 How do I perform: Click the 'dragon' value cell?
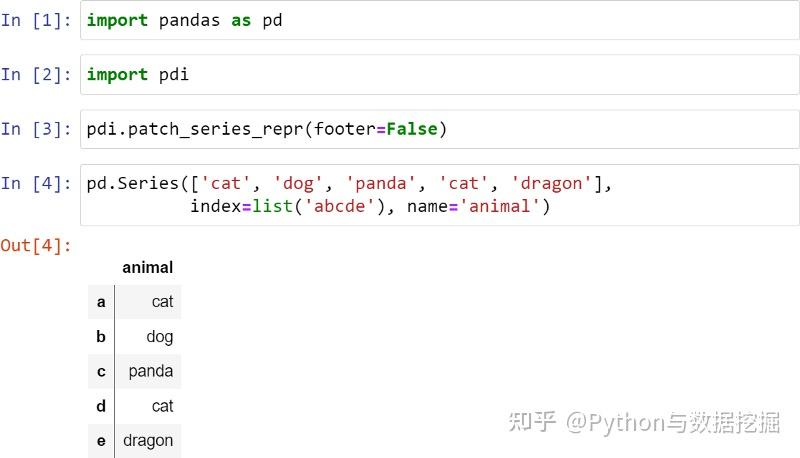coord(148,441)
